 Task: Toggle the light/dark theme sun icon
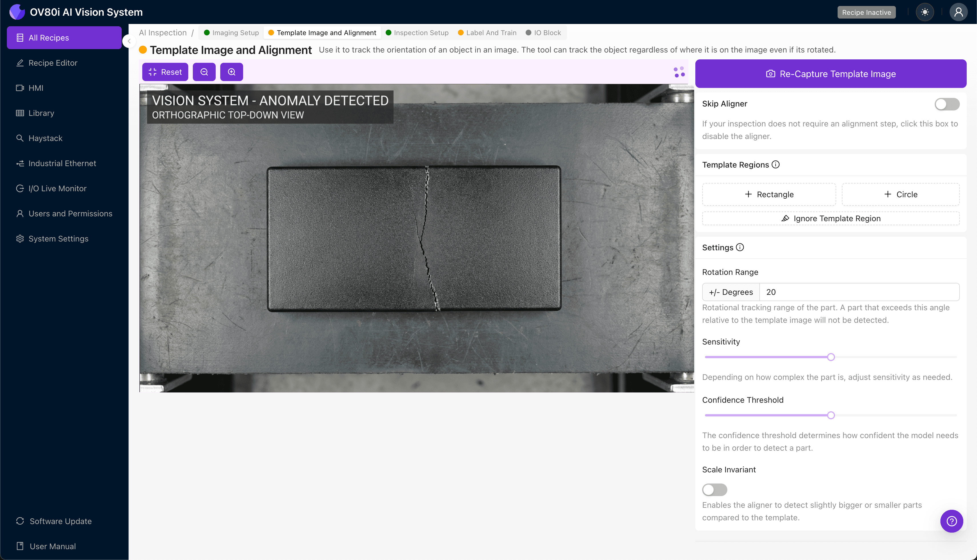click(x=925, y=12)
